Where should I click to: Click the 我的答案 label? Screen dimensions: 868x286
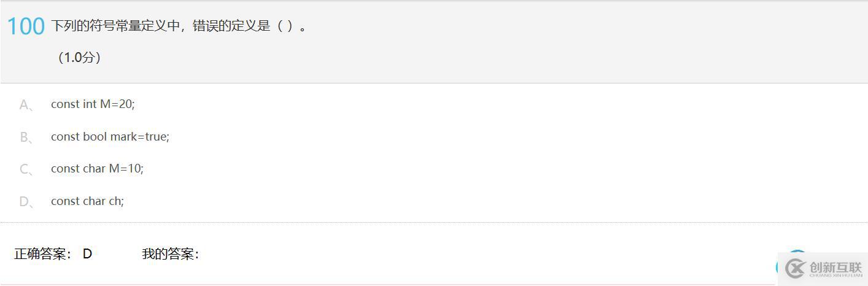[x=170, y=254]
